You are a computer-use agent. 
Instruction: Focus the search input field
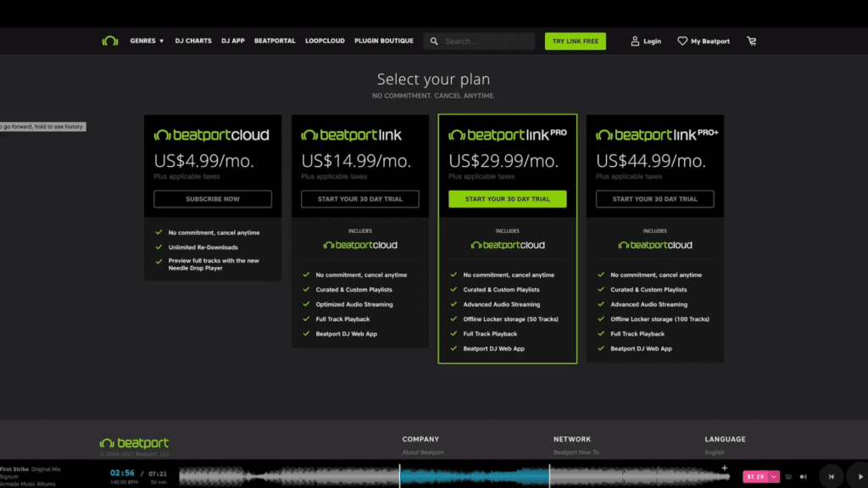[487, 41]
